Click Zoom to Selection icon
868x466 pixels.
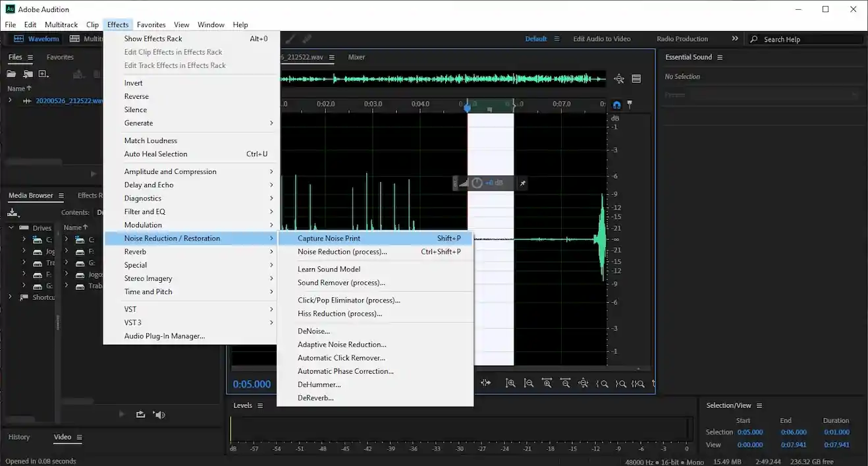638,383
